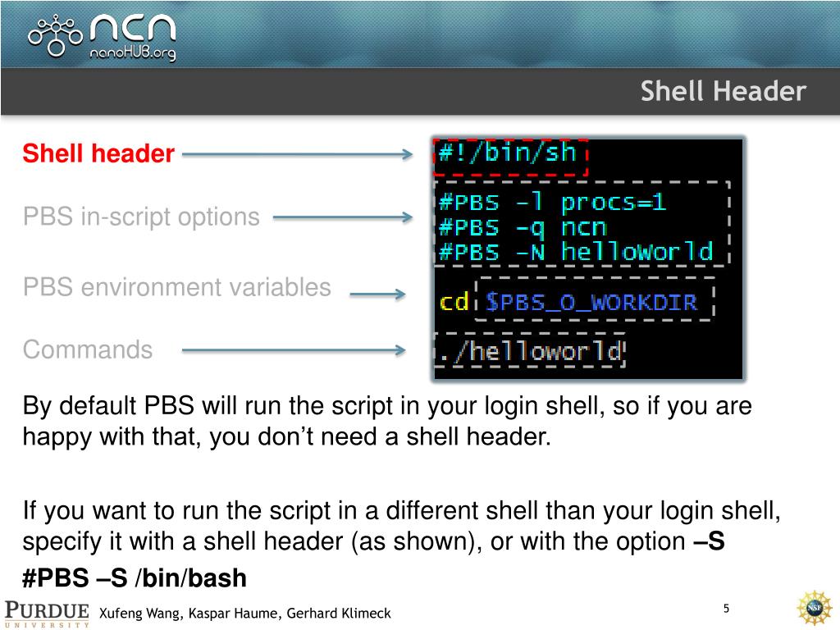Click the 'Shell Header' slide title
This screenshot has height=630, width=840.
[x=724, y=90]
